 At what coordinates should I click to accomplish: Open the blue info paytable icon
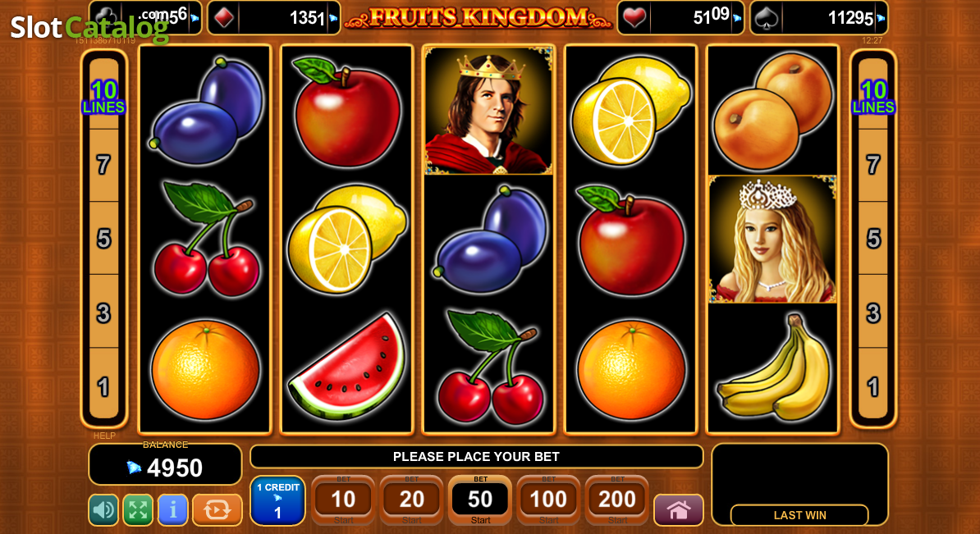[172, 509]
